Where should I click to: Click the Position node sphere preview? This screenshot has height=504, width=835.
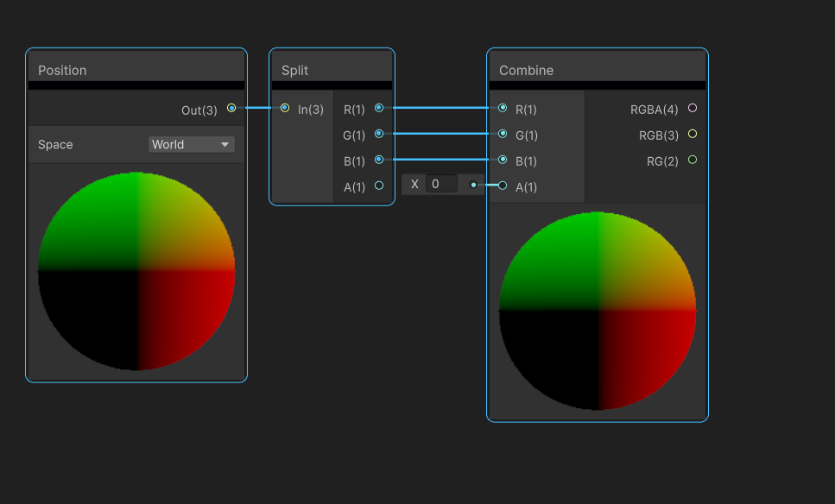pos(136,271)
